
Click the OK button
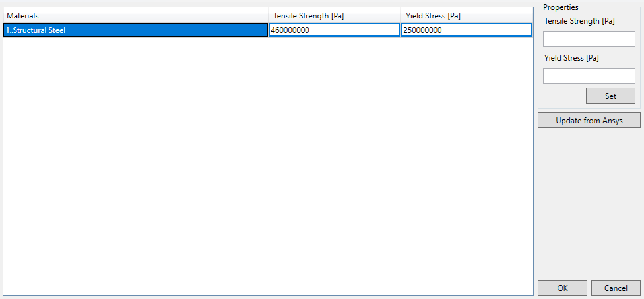click(562, 288)
